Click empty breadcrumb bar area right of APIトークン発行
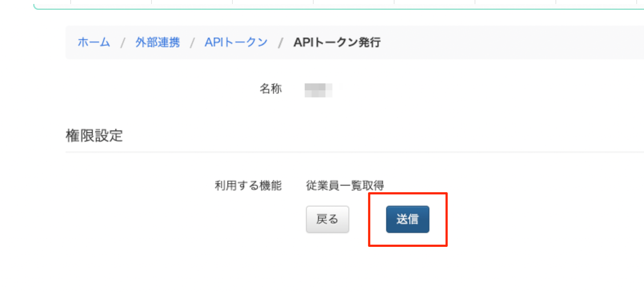 [x=510, y=42]
